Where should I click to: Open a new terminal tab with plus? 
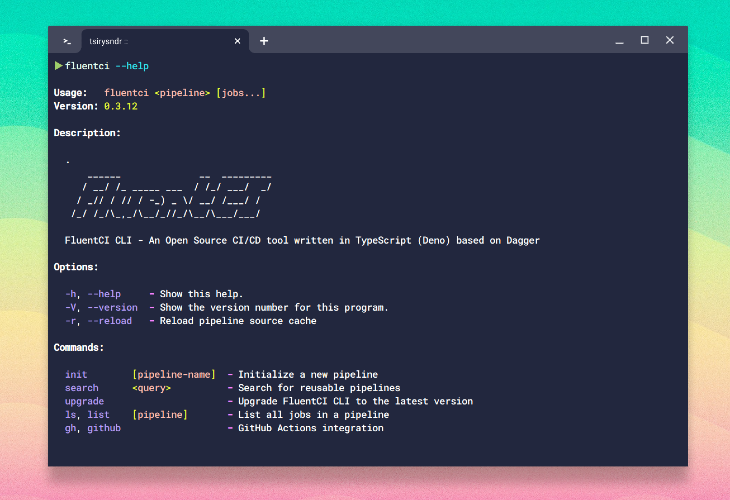tap(264, 41)
